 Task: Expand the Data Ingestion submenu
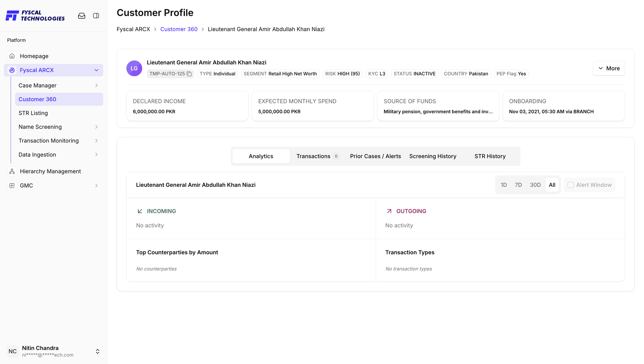96,155
